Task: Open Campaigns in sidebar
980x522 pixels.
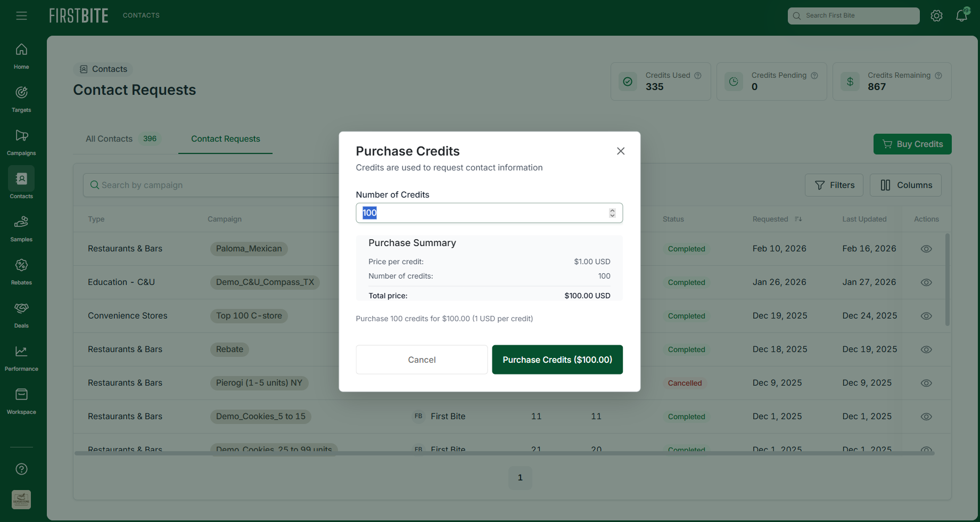Action: point(21,143)
